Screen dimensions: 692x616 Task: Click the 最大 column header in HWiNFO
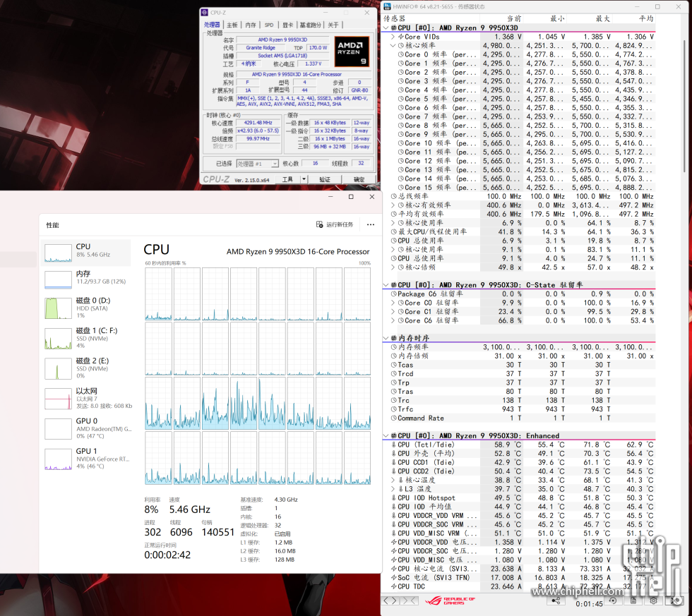pyautogui.click(x=590, y=18)
